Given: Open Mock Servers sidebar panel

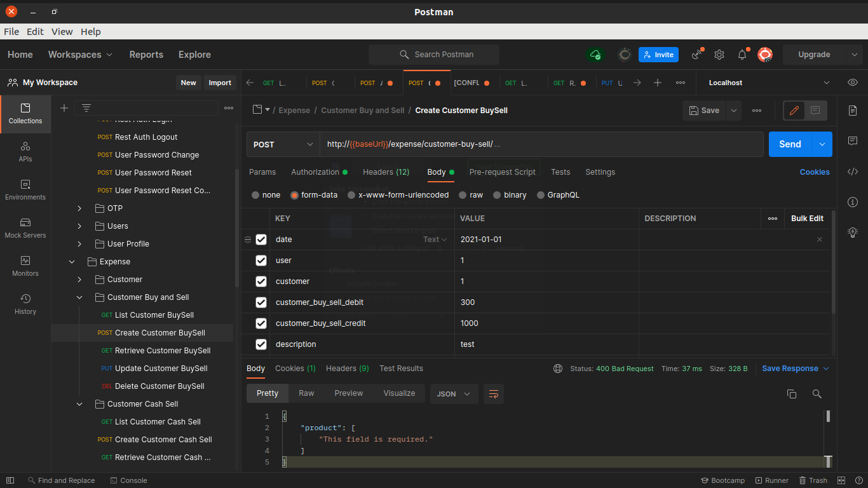Looking at the screenshot, I should point(25,228).
